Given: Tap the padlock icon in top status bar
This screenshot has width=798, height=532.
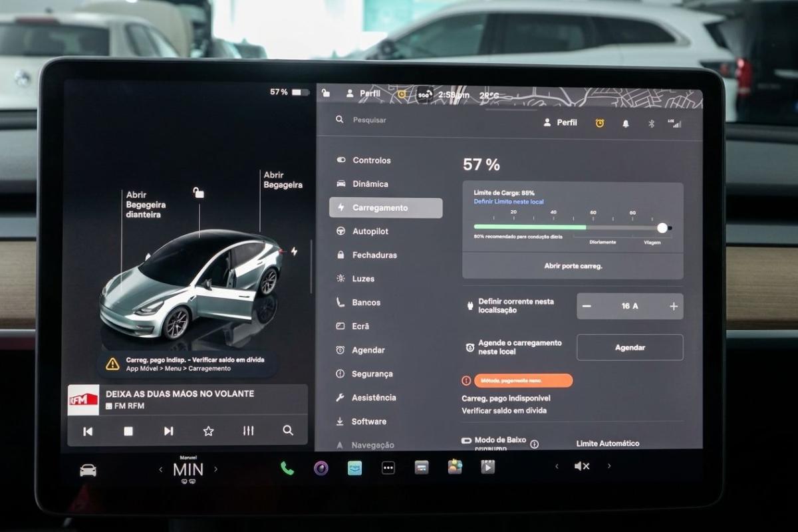Looking at the screenshot, I should 325,94.
